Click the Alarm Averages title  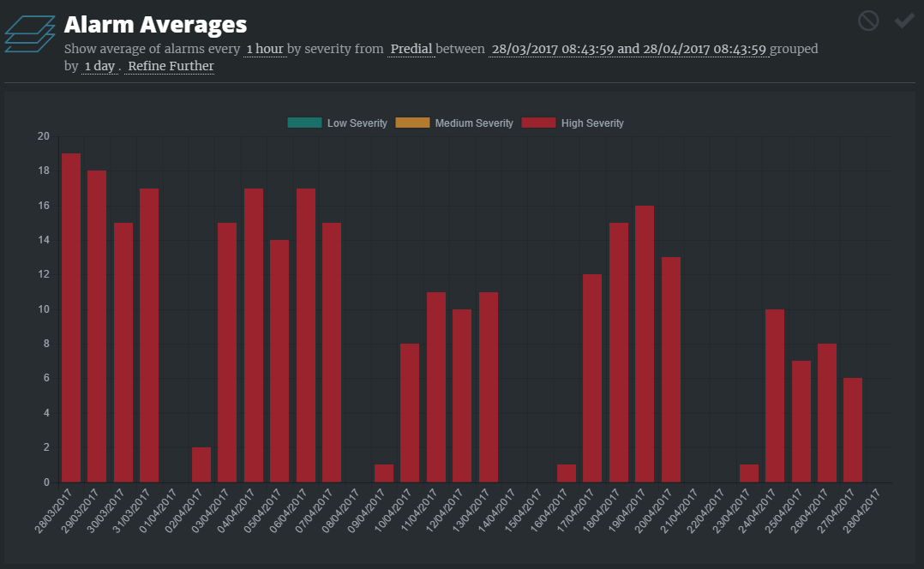tap(155, 24)
